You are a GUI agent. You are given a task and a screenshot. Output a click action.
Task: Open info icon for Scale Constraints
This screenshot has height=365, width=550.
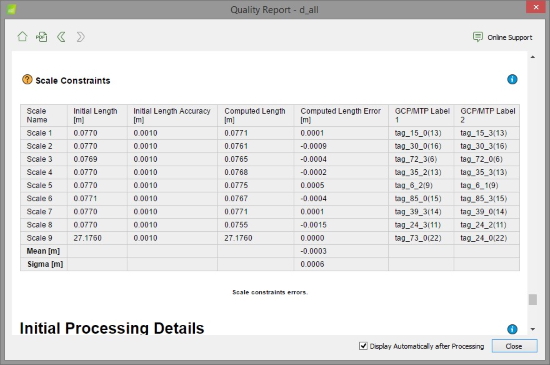512,79
